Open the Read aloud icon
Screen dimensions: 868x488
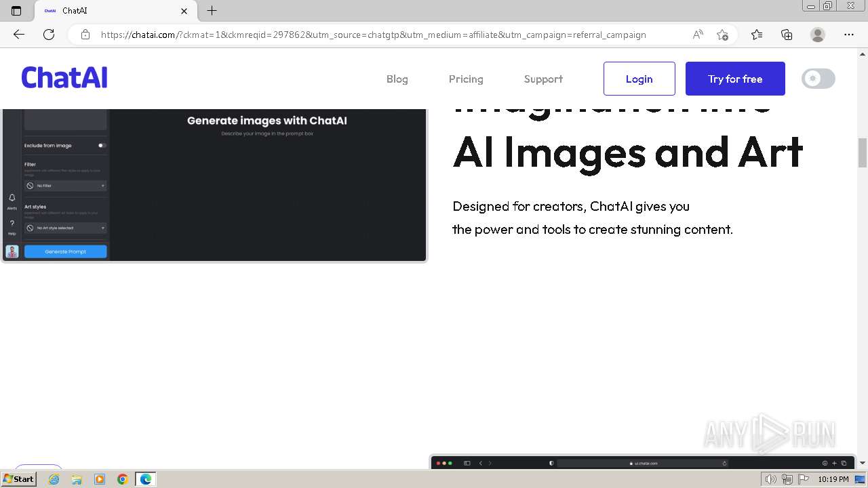[698, 35]
